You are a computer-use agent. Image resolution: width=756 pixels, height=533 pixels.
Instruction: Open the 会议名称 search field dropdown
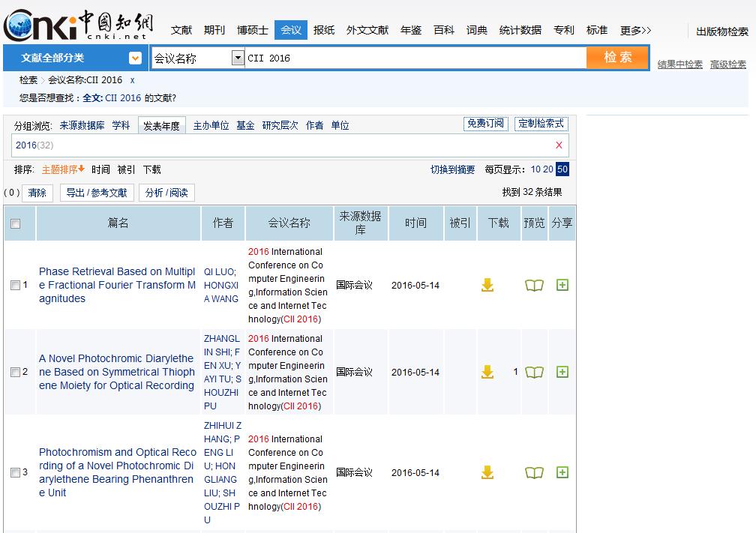tap(238, 58)
